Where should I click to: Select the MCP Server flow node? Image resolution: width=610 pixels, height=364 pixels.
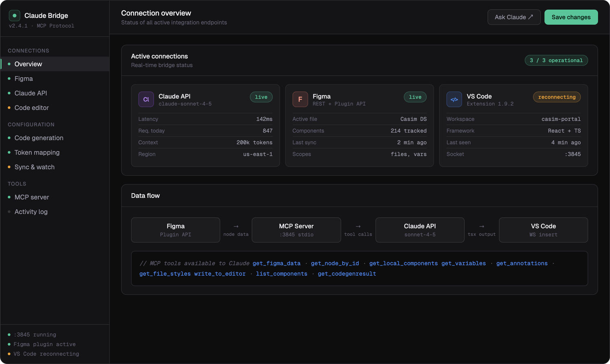point(296,230)
